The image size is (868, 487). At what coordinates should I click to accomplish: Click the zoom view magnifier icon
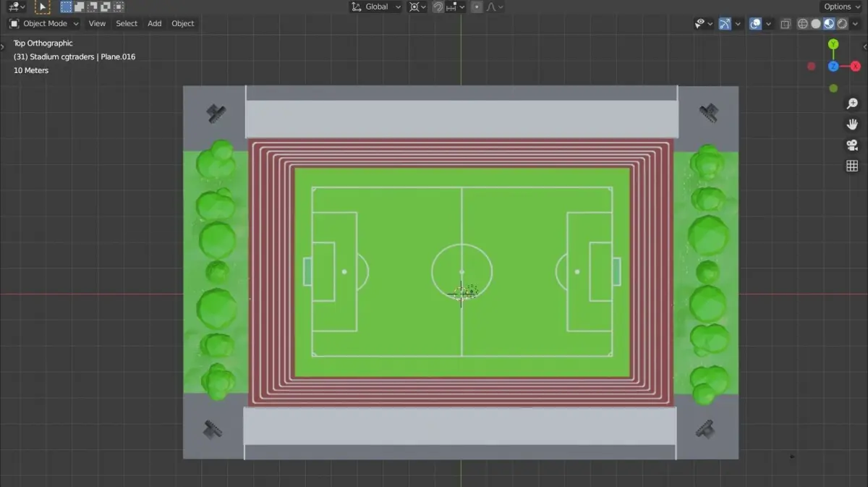[x=852, y=103]
